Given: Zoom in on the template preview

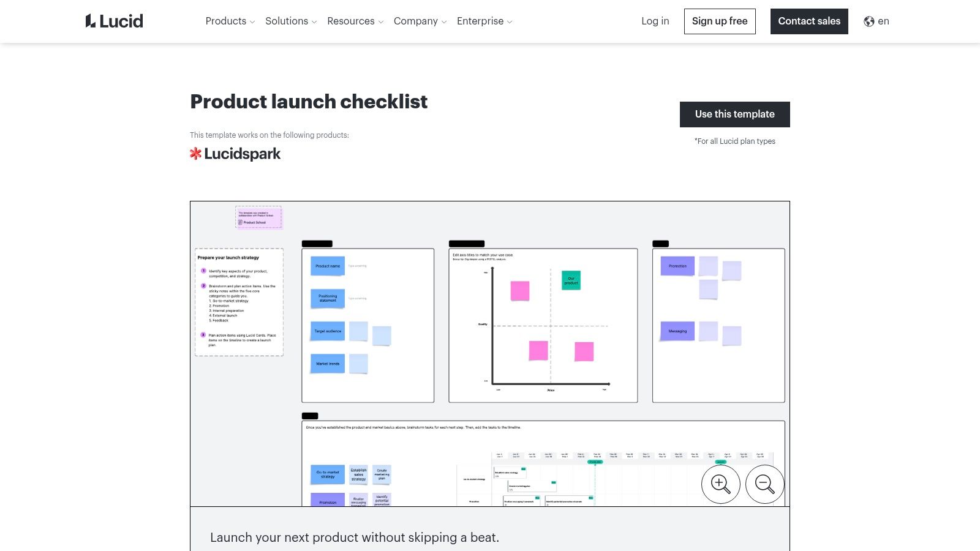Looking at the screenshot, I should [721, 484].
